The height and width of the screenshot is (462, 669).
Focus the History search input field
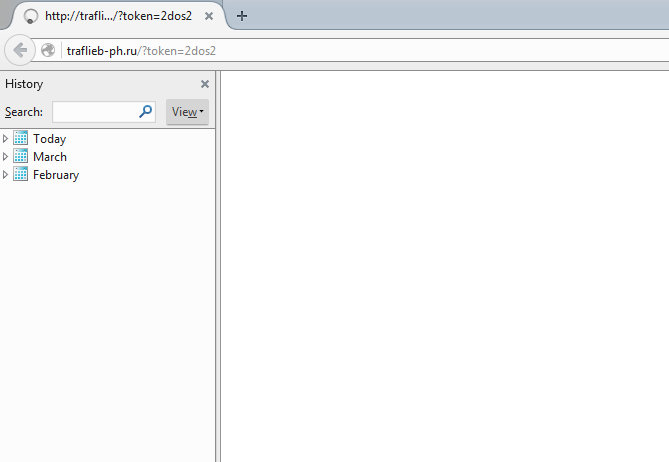pos(104,112)
